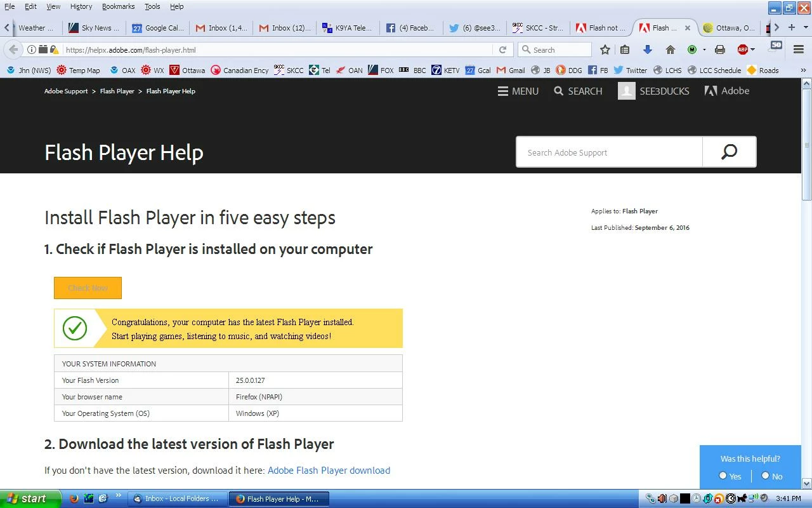Viewport: 812px width, 508px height.
Task: Click the Firefox search box
Action: click(556, 50)
